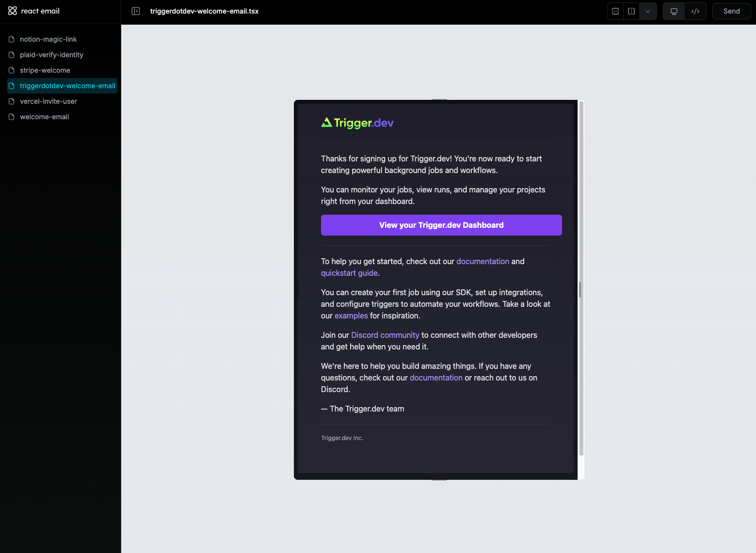756x553 pixels.
Task: Click file icon beside plaid-verify-identity
Action: (12, 55)
